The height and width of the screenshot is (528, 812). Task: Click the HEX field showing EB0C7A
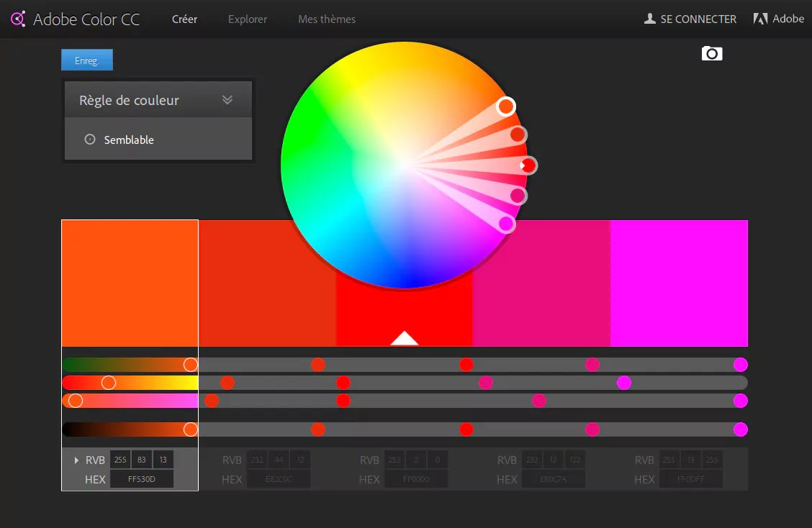pos(554,479)
